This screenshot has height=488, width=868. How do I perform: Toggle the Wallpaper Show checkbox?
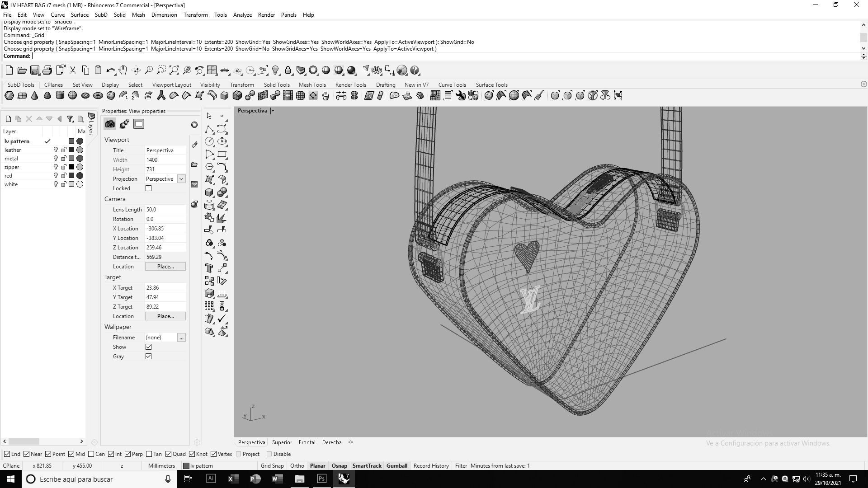(148, 347)
